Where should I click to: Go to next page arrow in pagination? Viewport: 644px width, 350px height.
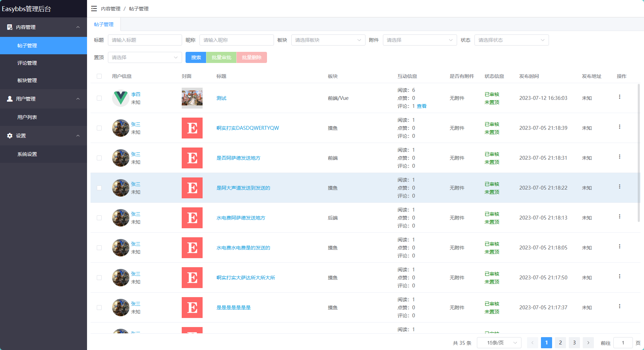point(588,343)
